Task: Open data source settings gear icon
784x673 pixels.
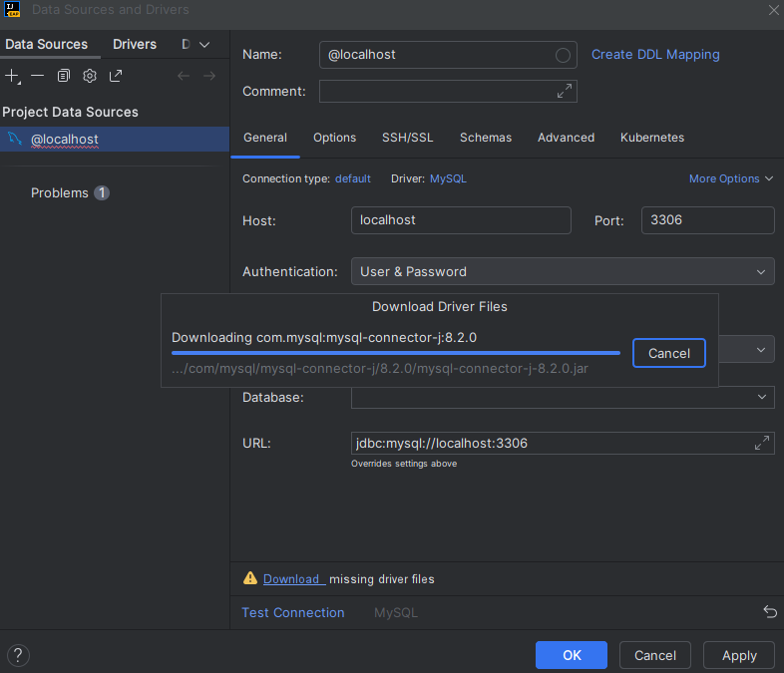Action: tap(90, 76)
